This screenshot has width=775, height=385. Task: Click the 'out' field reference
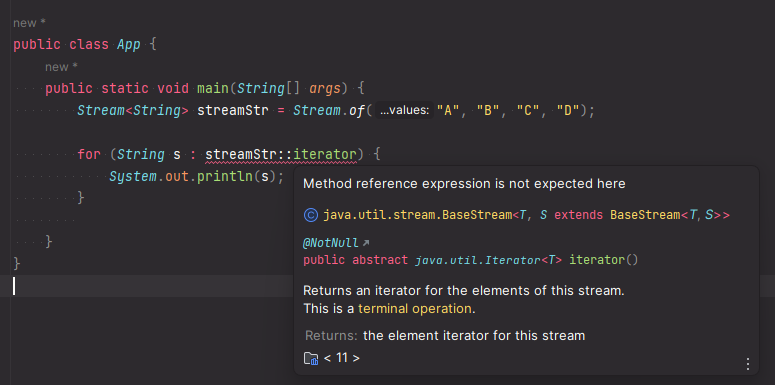coord(176,176)
